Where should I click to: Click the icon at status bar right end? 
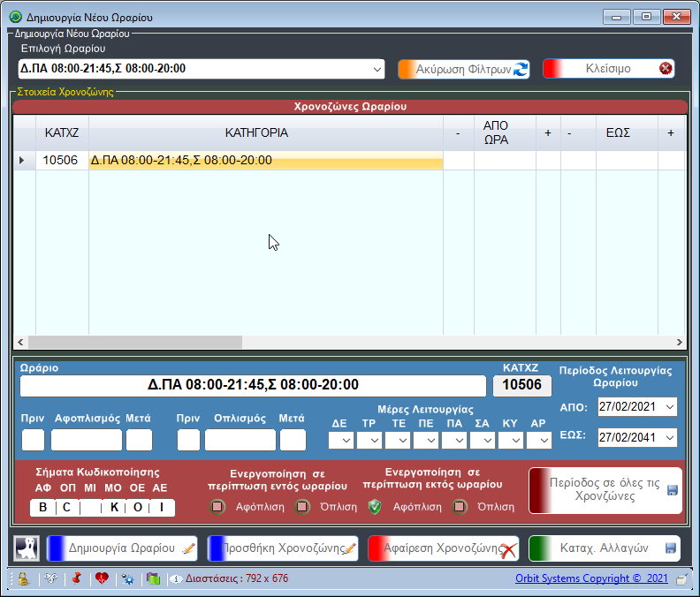[x=681, y=579]
